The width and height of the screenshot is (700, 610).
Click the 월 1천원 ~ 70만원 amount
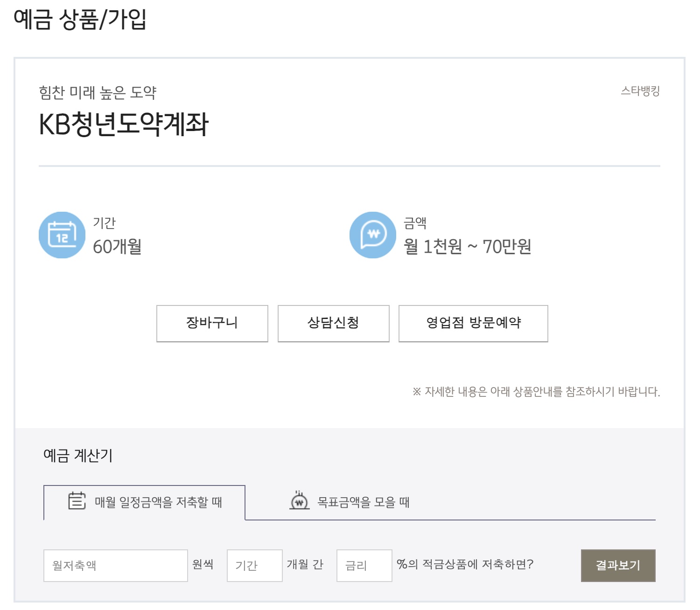(468, 247)
